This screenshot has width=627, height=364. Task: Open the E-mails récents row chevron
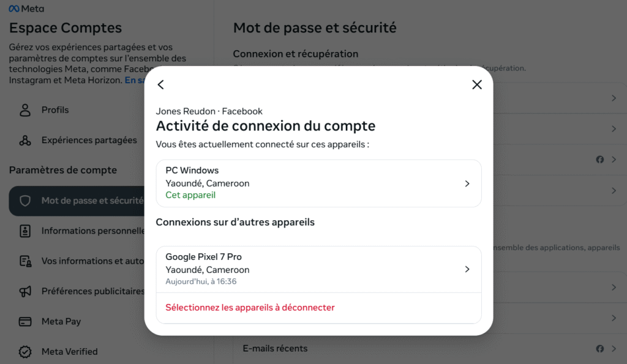pyautogui.click(x=614, y=349)
